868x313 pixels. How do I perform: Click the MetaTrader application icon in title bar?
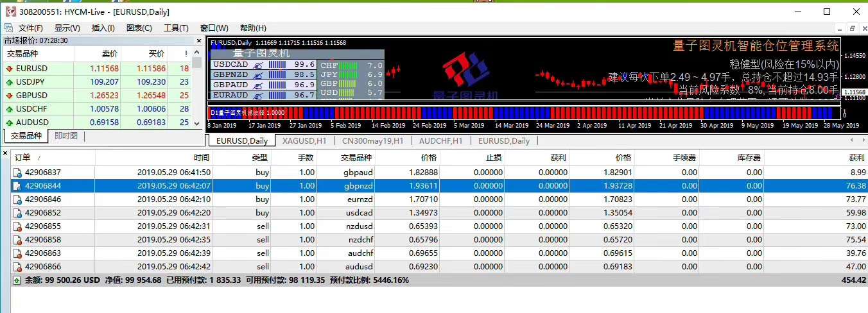(x=10, y=12)
